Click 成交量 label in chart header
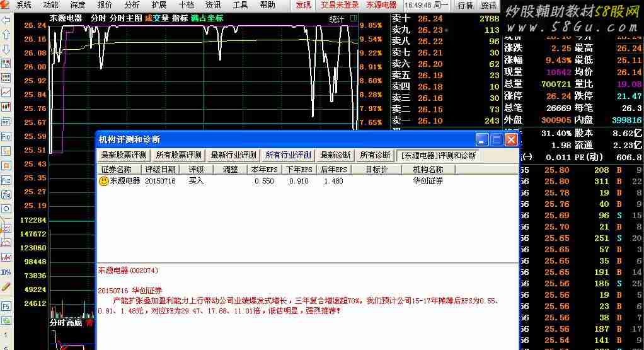The width and height of the screenshot is (644, 350). tap(157, 18)
